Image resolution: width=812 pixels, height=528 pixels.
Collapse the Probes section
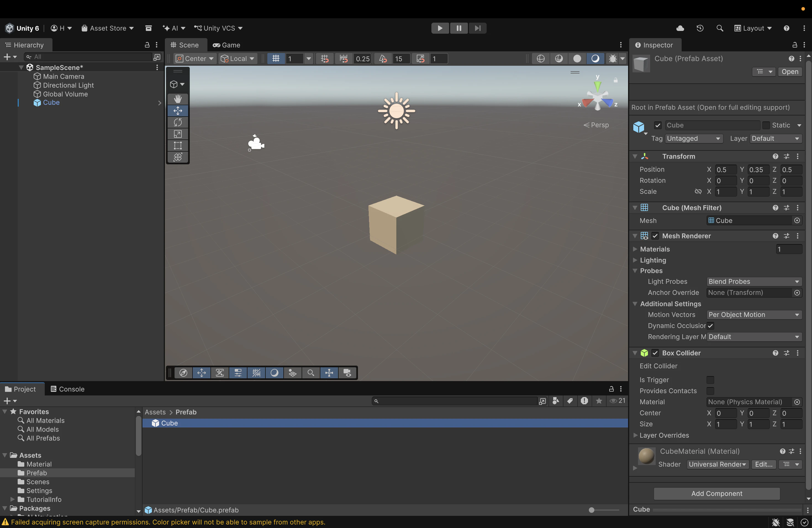click(x=635, y=271)
